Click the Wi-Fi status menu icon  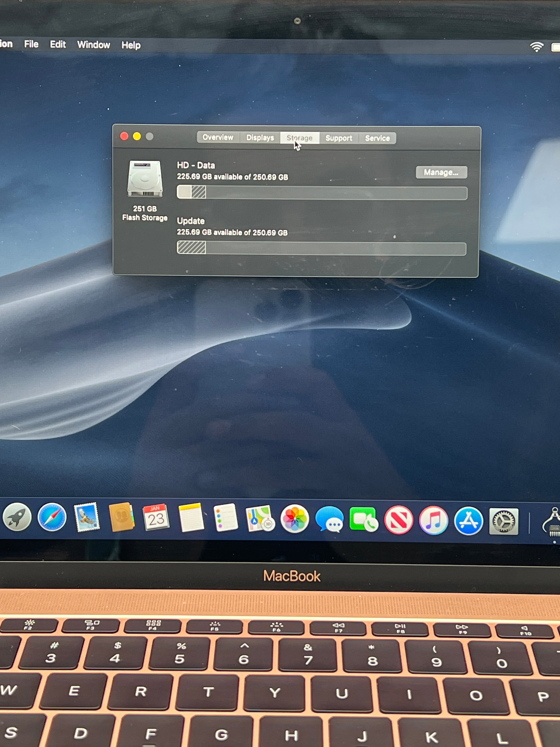[536, 47]
